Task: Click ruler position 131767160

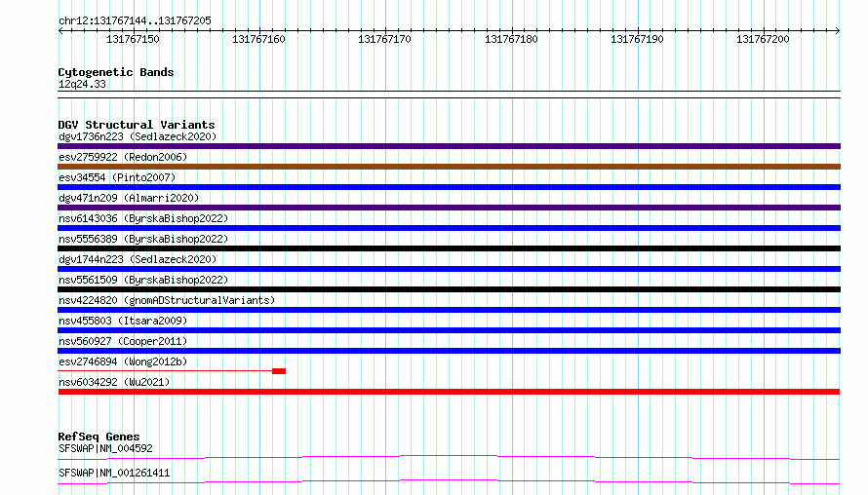Action: [x=258, y=39]
